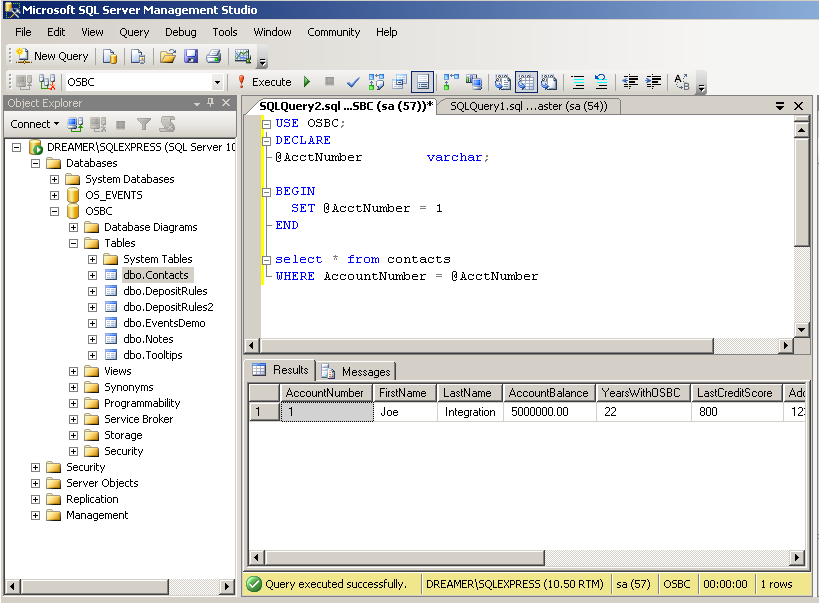Toggle Include Client Statistics

(x=472, y=81)
